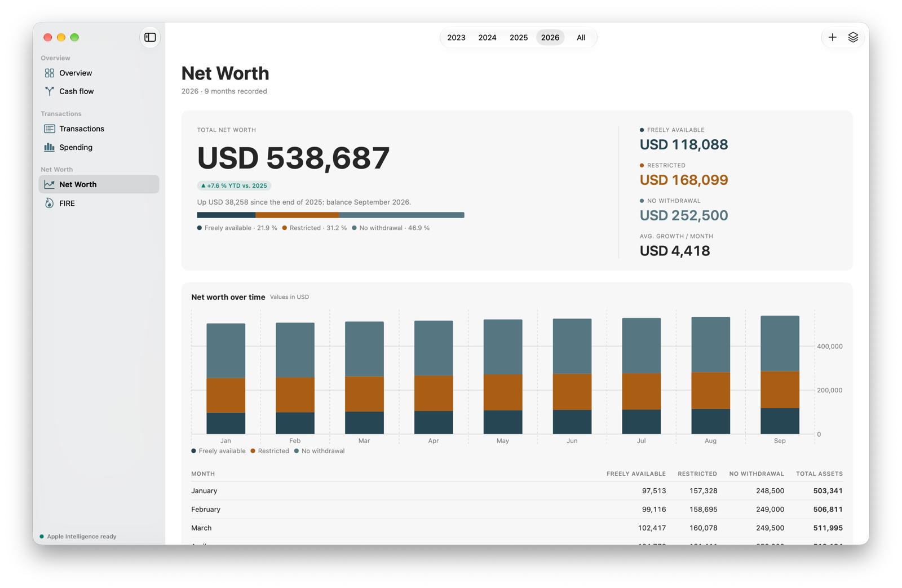
Task: Click February total 506,811
Action: coord(828,509)
